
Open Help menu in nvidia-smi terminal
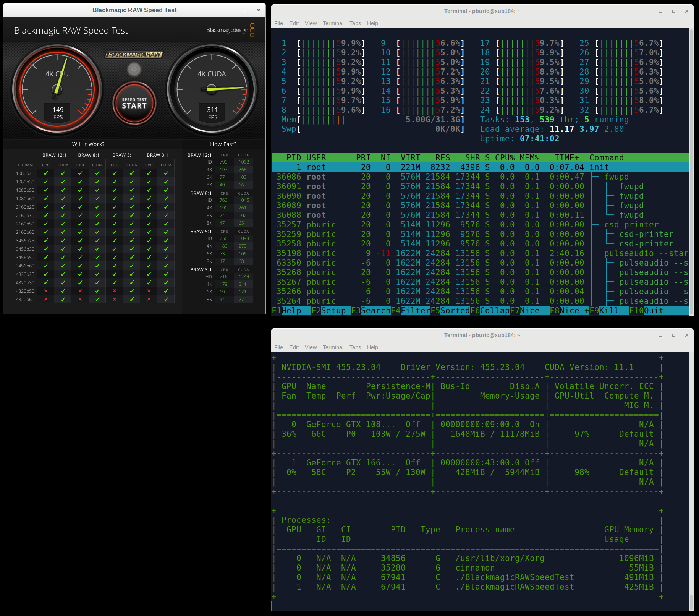(372, 347)
